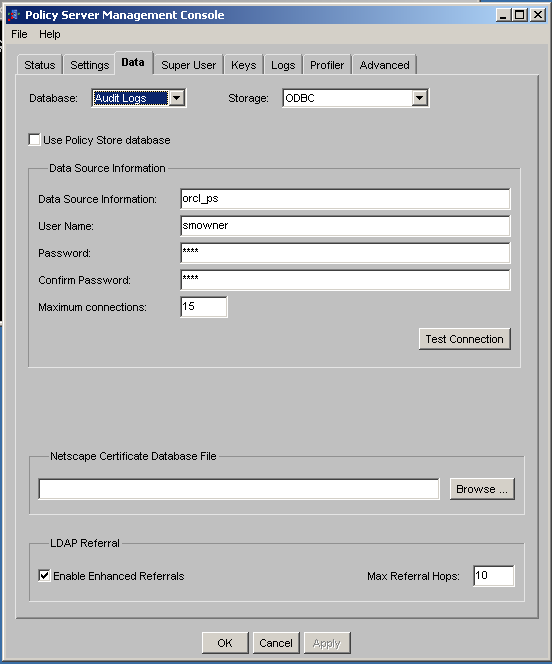Open the Storage ODBC dropdown

(x=356, y=98)
